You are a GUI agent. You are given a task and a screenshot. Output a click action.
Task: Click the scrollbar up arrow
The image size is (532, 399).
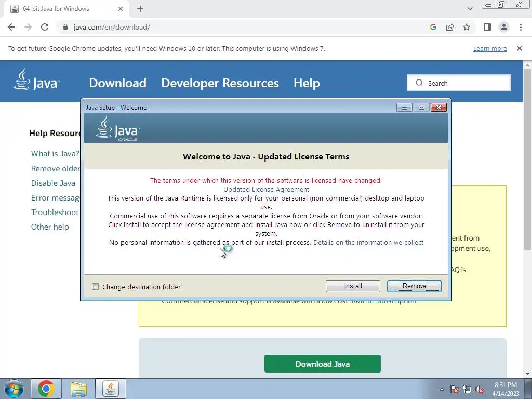click(528, 64)
